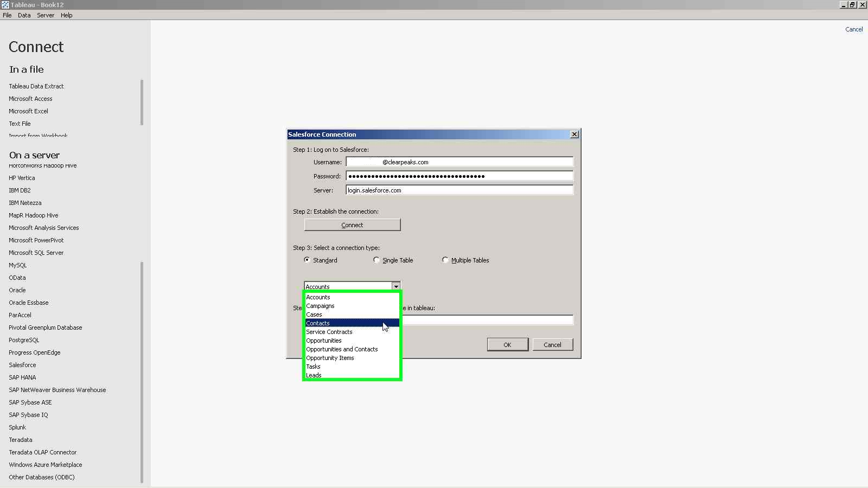The height and width of the screenshot is (488, 868).
Task: Pick Cases from the dropdown list
Action: [x=352, y=314]
